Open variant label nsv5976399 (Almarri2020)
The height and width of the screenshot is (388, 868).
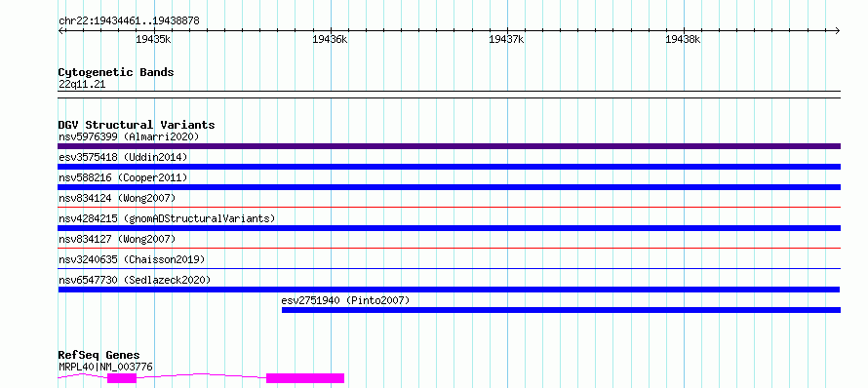tap(129, 136)
